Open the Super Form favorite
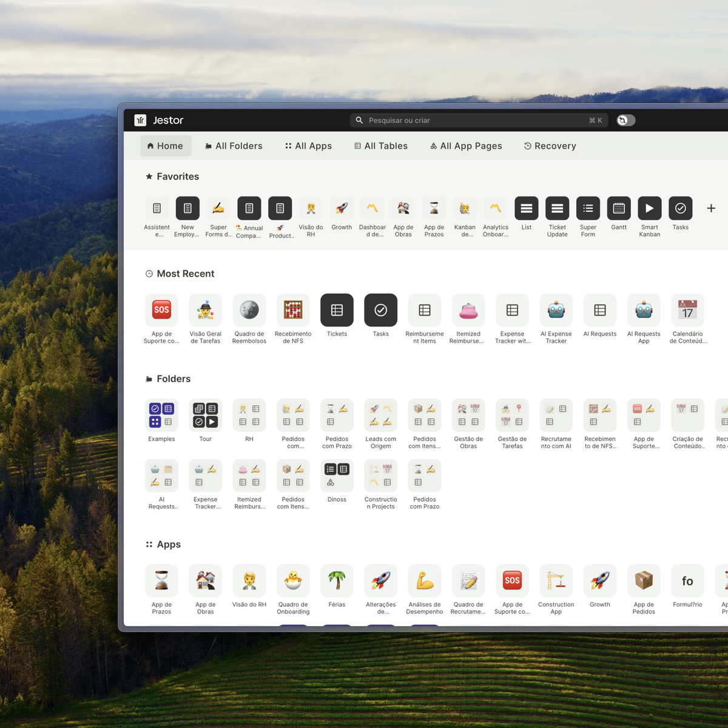The image size is (728, 728). [587, 208]
